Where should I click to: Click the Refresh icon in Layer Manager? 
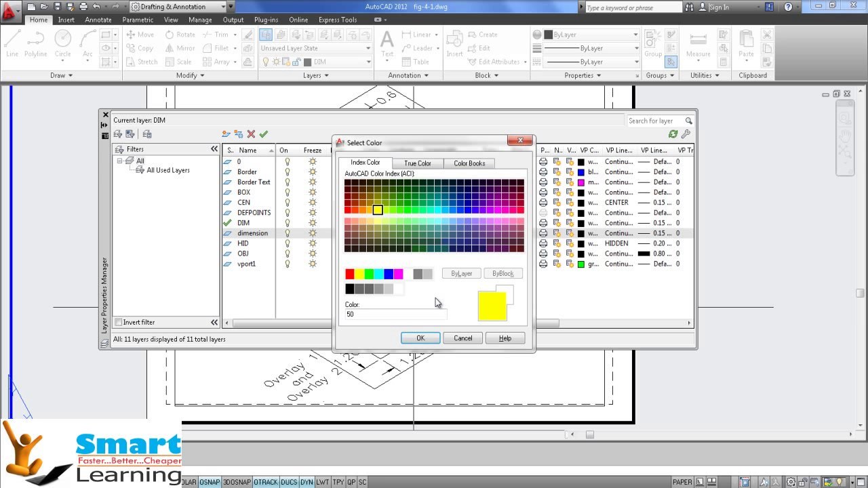(673, 134)
